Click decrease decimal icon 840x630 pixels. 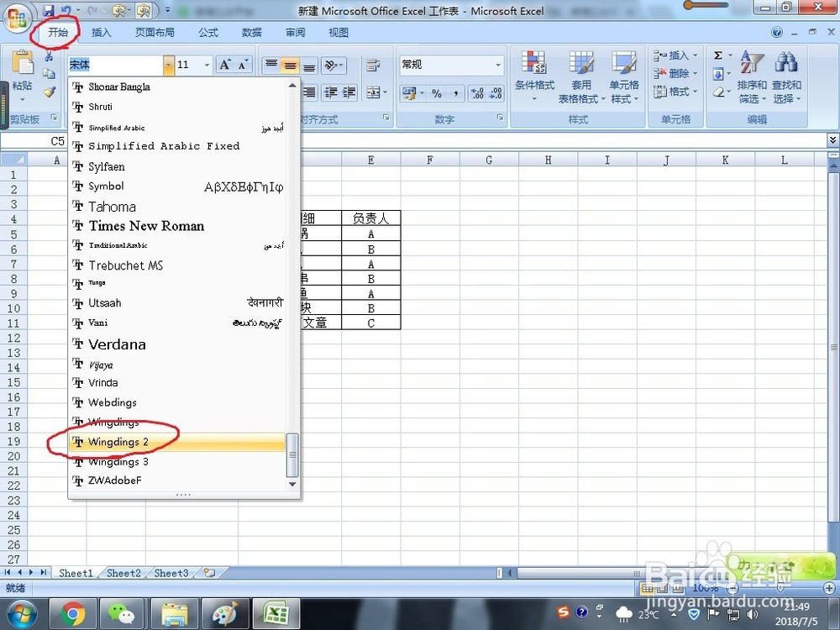[496, 93]
